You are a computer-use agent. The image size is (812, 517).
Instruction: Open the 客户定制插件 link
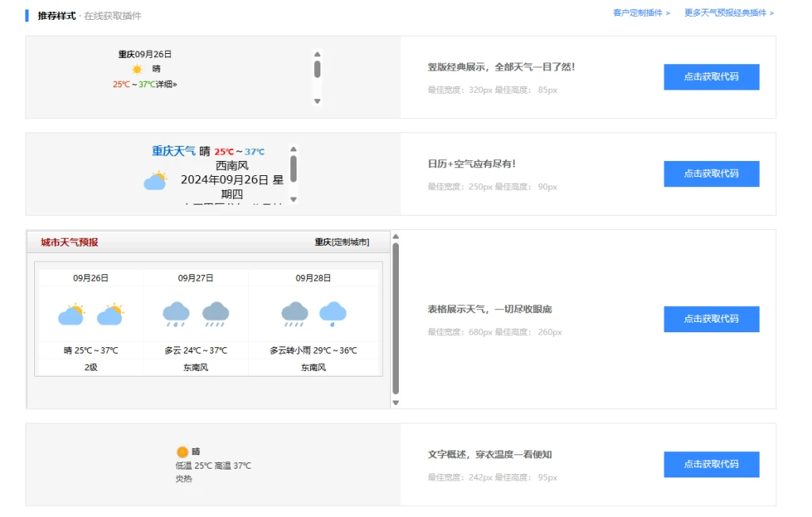coord(641,13)
